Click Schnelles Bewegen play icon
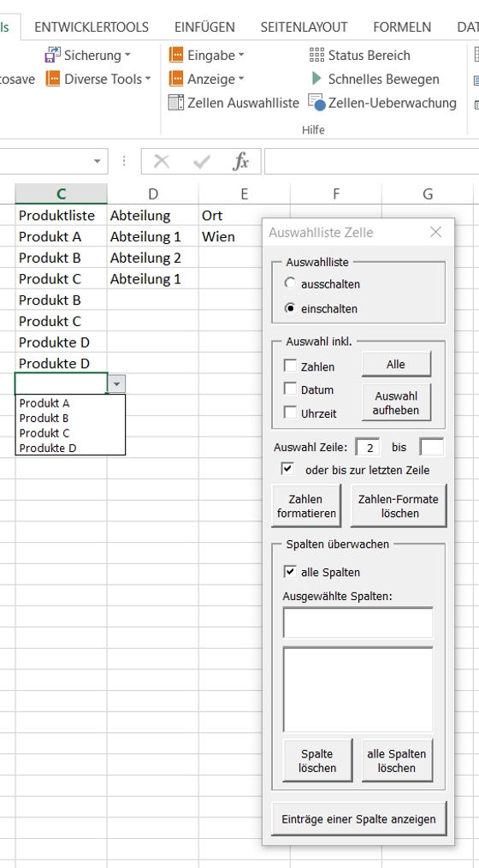This screenshot has width=479, height=868. (x=316, y=79)
